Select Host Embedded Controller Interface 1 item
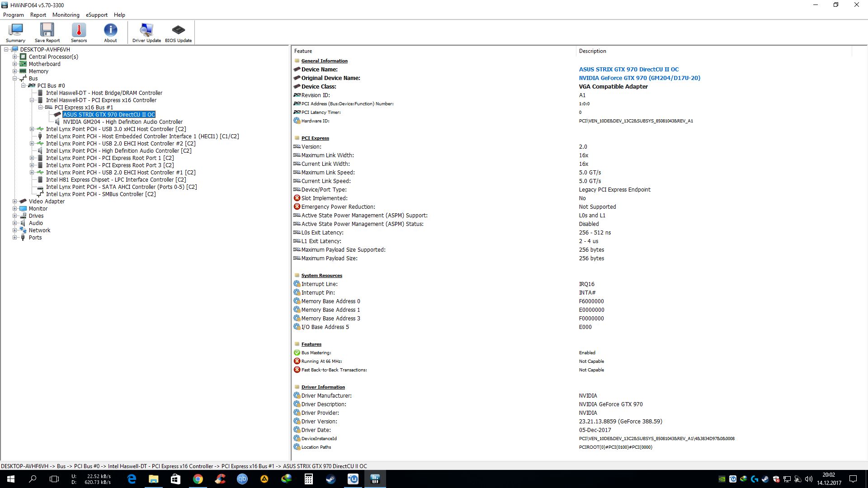The image size is (868, 488). 142,136
